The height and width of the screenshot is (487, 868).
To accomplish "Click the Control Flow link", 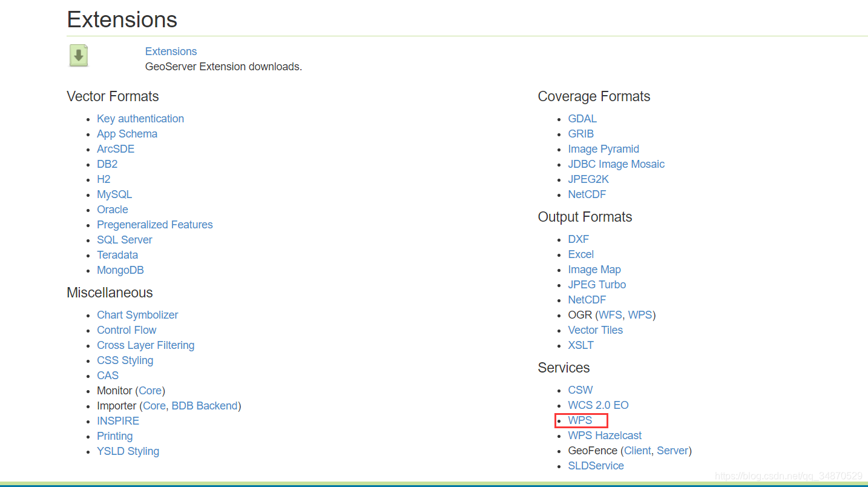I will (127, 330).
